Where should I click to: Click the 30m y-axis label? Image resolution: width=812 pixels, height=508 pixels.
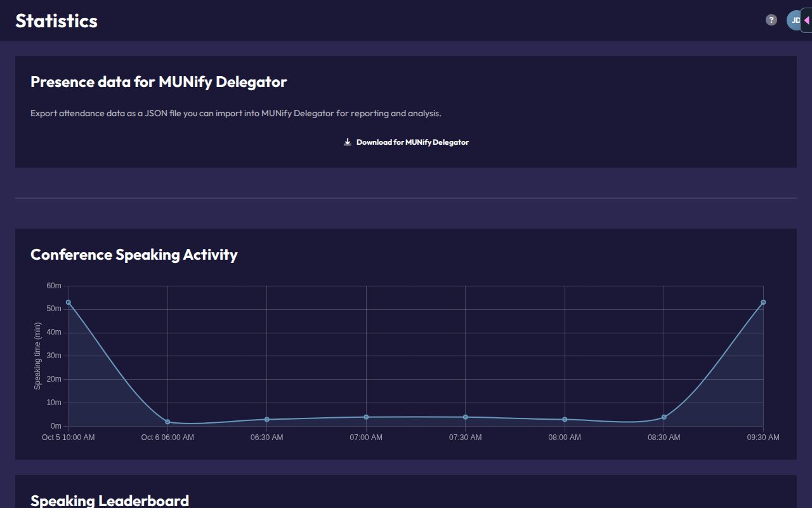[x=54, y=356]
